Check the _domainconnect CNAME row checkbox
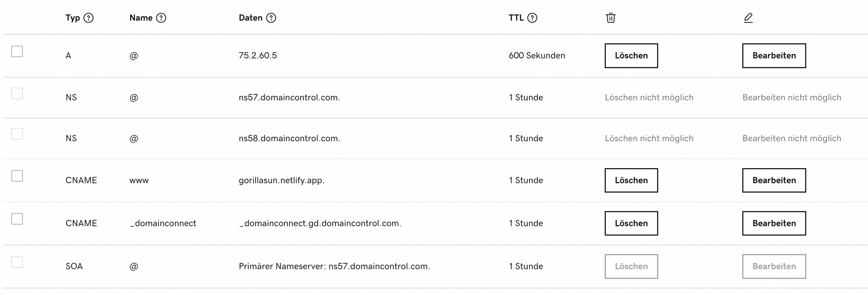868x295 pixels. [x=17, y=219]
